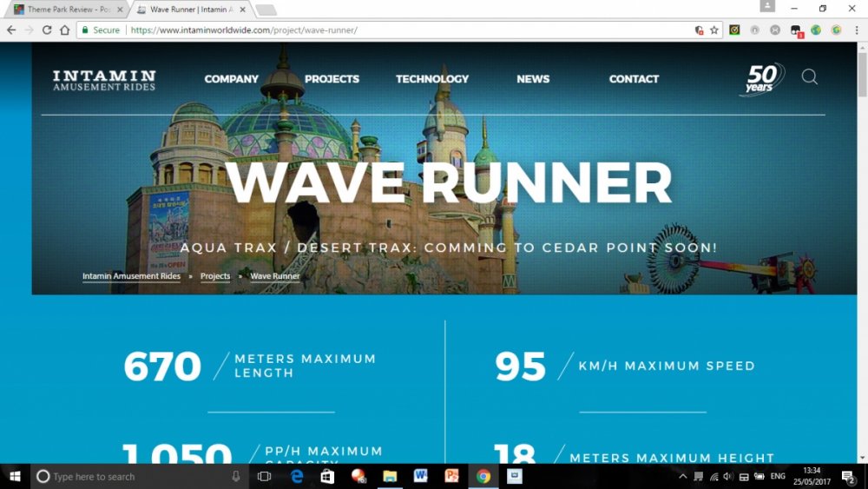Open PowerPoint from the taskbar
The width and height of the screenshot is (868, 489).
(451, 476)
